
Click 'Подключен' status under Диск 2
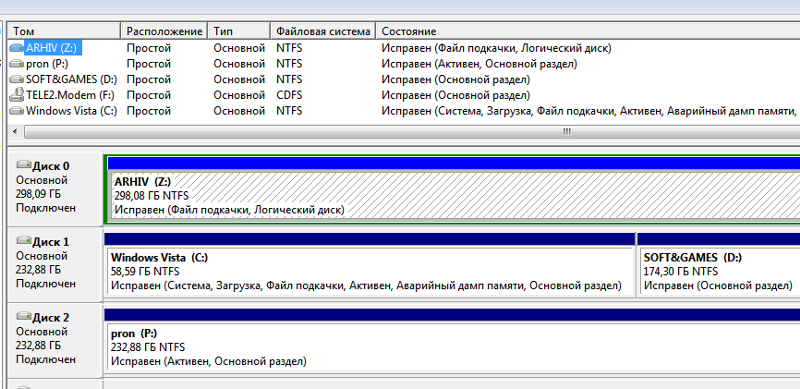click(x=46, y=359)
